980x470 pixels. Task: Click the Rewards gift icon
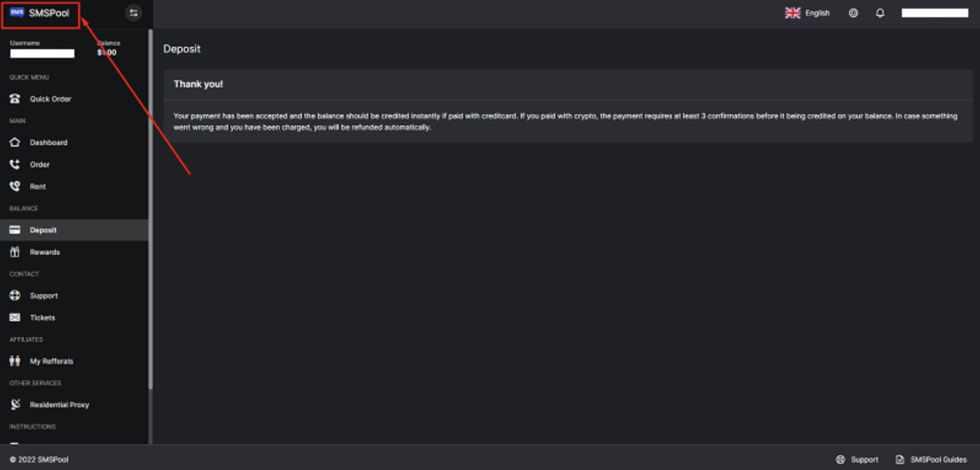[x=15, y=252]
